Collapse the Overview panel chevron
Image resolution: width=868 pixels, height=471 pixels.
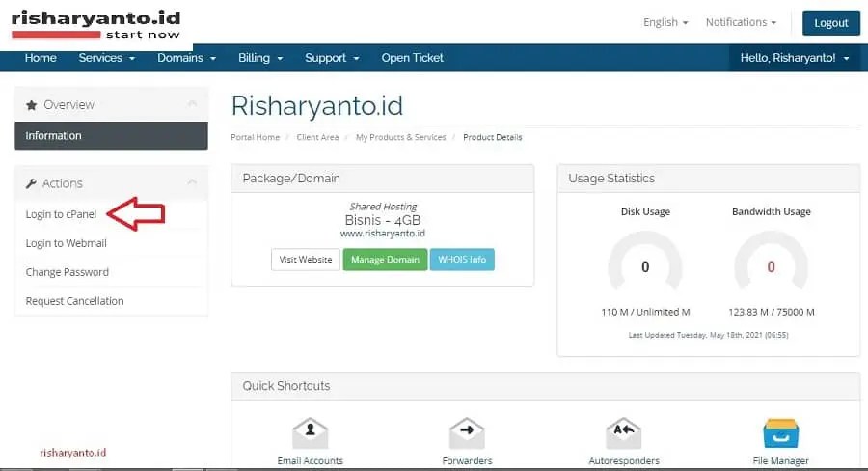pos(192,103)
